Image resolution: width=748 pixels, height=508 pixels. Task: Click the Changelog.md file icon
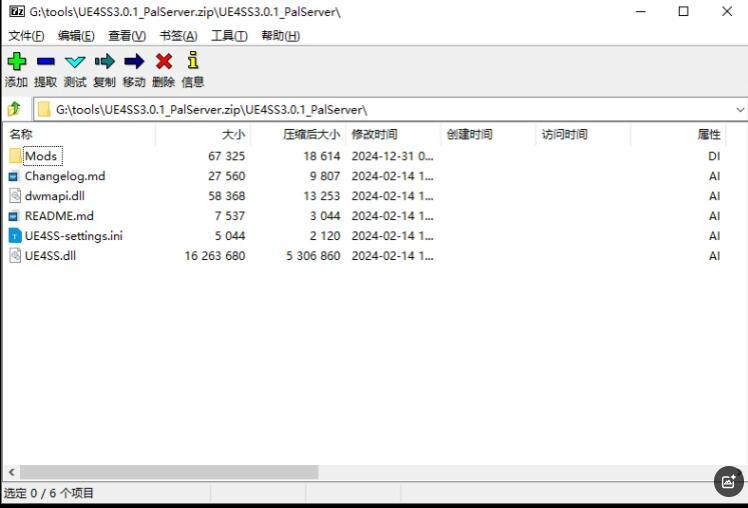(x=13, y=176)
